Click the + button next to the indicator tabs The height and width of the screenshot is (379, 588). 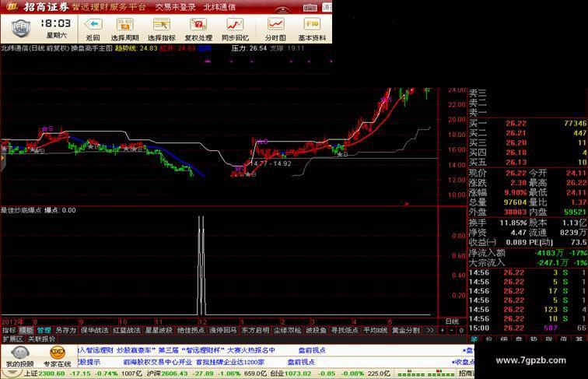442,330
